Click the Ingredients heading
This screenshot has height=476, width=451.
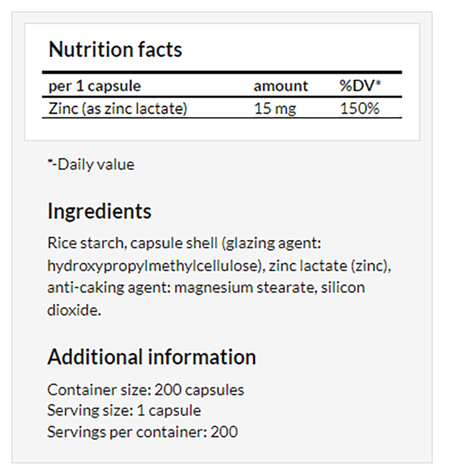tap(99, 211)
